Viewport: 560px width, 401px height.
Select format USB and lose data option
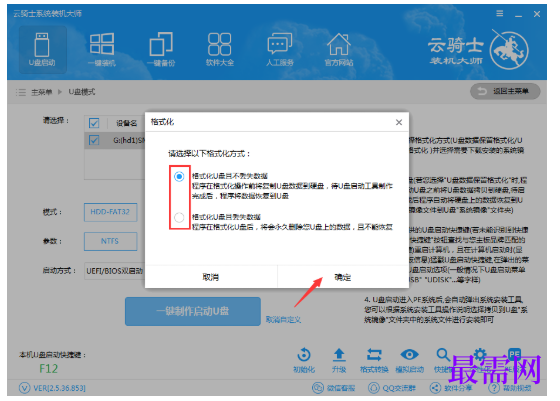tap(179, 217)
